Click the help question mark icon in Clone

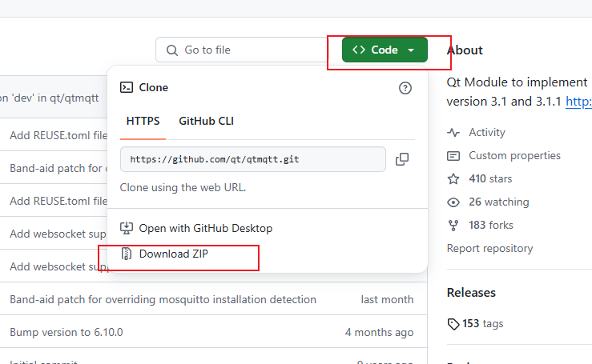[x=405, y=88]
